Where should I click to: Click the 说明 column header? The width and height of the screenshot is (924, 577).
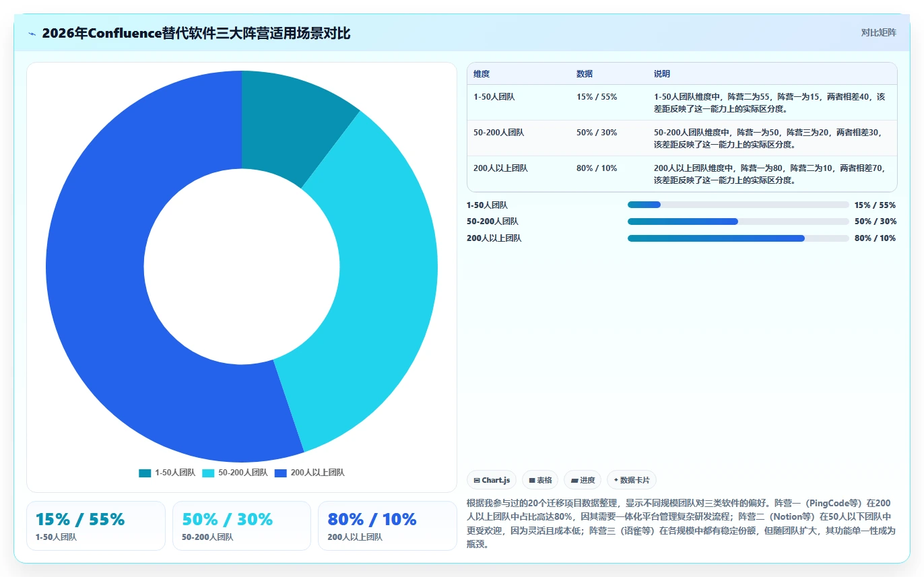coord(662,74)
